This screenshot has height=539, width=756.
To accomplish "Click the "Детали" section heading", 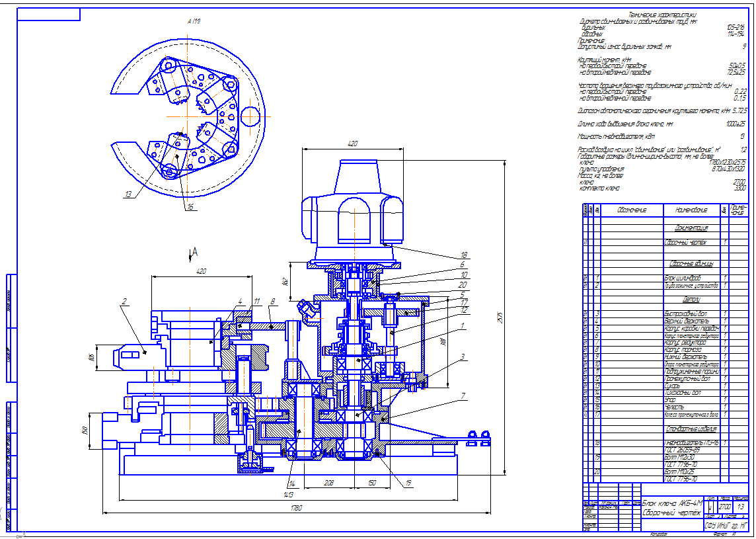I will (x=691, y=300).
